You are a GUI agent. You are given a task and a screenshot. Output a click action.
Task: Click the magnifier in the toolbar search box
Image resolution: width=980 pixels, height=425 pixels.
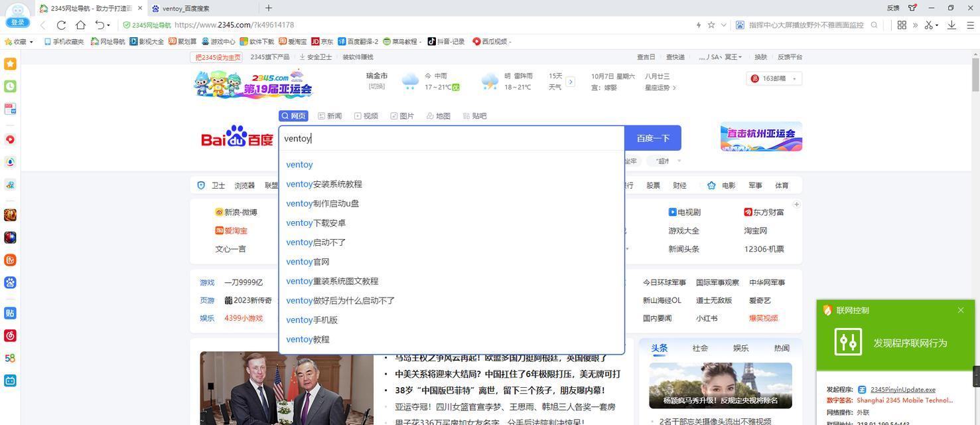pyautogui.click(x=875, y=25)
